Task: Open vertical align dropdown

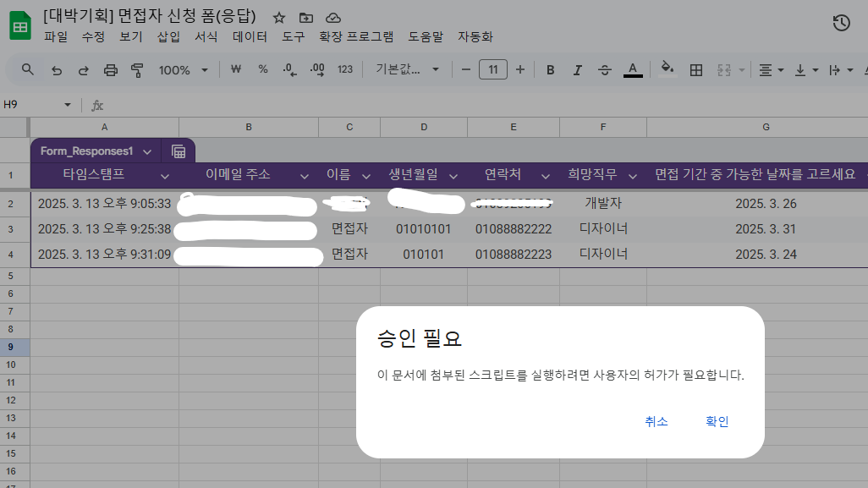Action: point(806,70)
